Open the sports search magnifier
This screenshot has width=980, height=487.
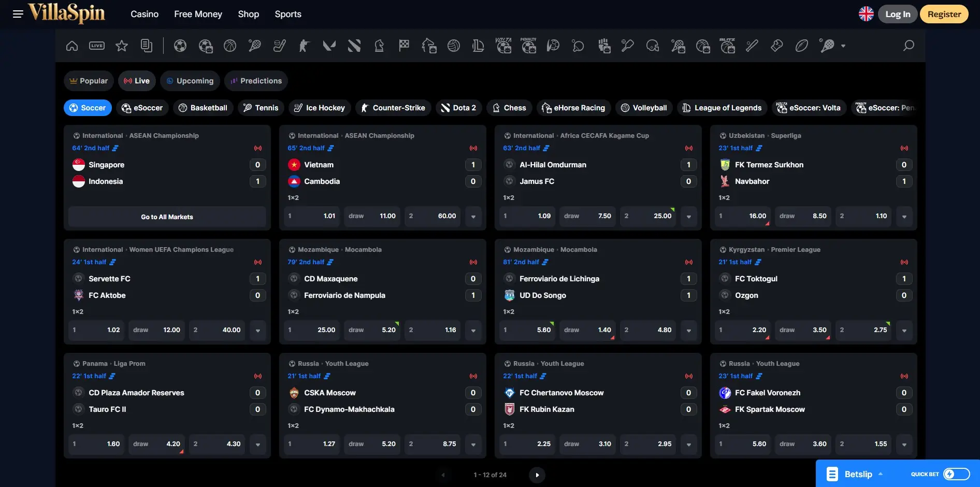(909, 46)
